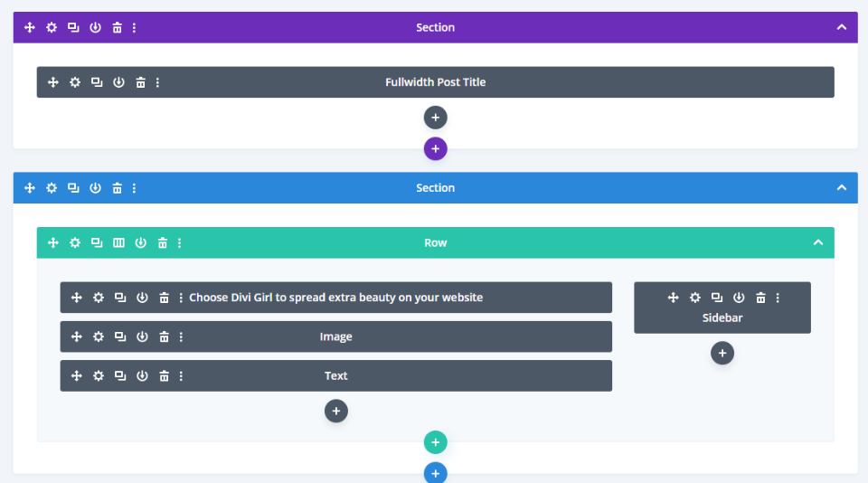
Task: Disable the Image module via power icon
Action: point(142,336)
